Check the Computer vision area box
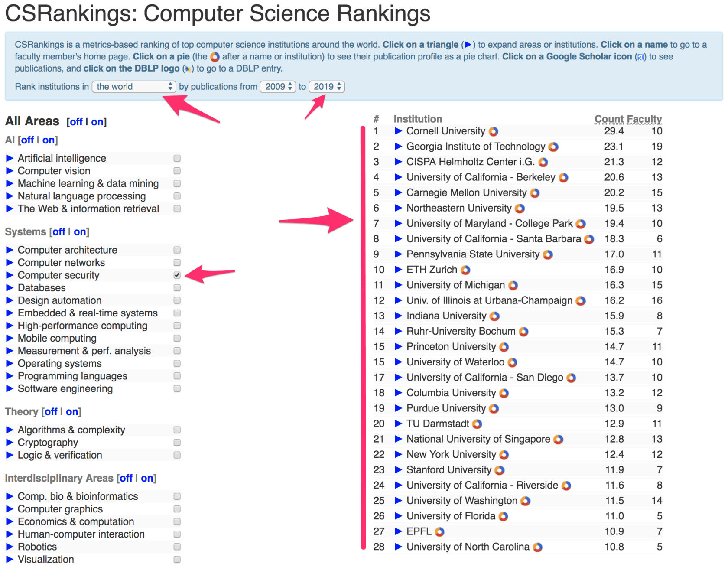The height and width of the screenshot is (567, 728). click(177, 171)
